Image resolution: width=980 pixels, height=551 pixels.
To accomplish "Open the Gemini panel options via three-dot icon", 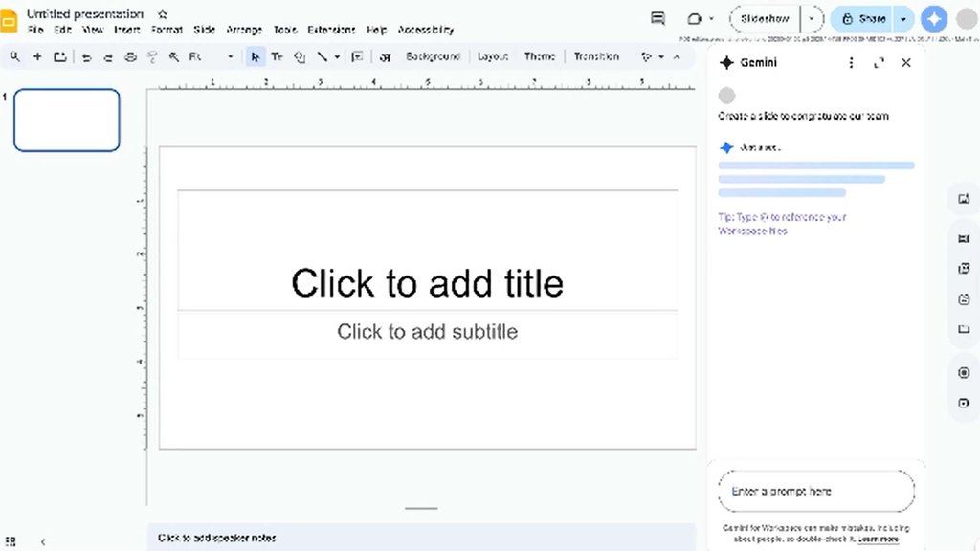I will tap(851, 62).
